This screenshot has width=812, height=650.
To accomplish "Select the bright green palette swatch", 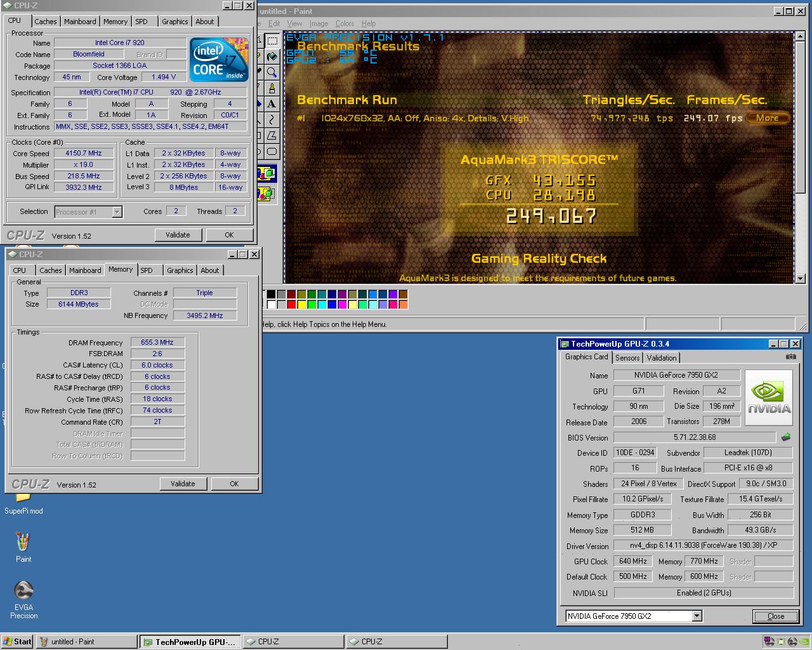I will coord(311,305).
